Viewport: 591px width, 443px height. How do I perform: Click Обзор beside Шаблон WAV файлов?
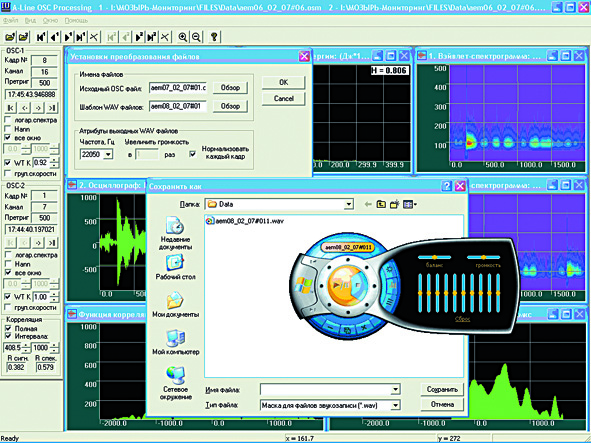(230, 106)
